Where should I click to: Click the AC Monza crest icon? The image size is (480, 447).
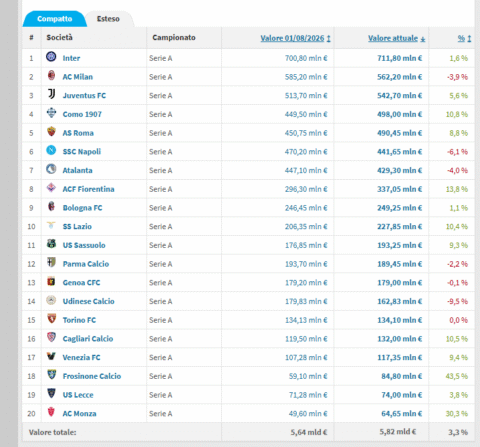(x=51, y=412)
